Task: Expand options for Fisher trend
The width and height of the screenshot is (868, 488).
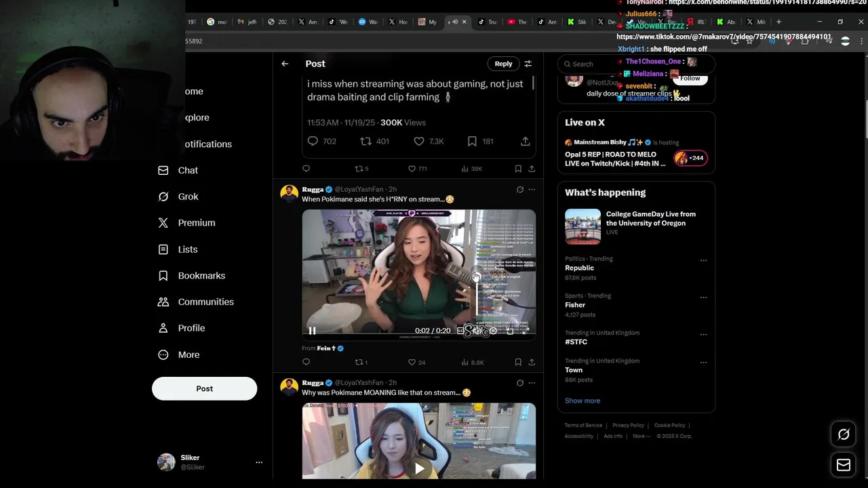Action: pos(703,298)
